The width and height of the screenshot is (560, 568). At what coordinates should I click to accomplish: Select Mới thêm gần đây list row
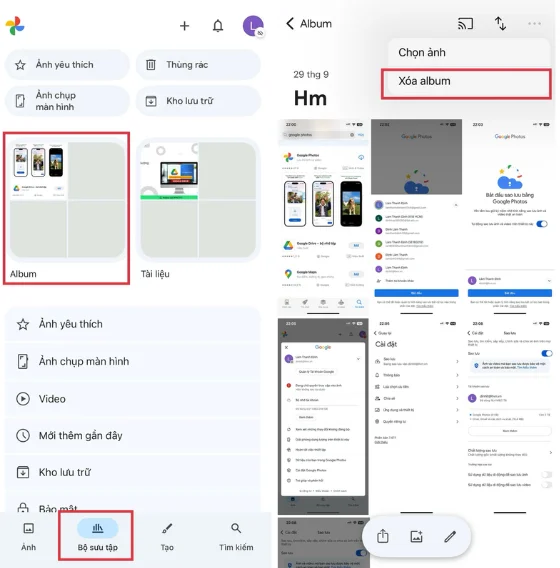coord(133,435)
